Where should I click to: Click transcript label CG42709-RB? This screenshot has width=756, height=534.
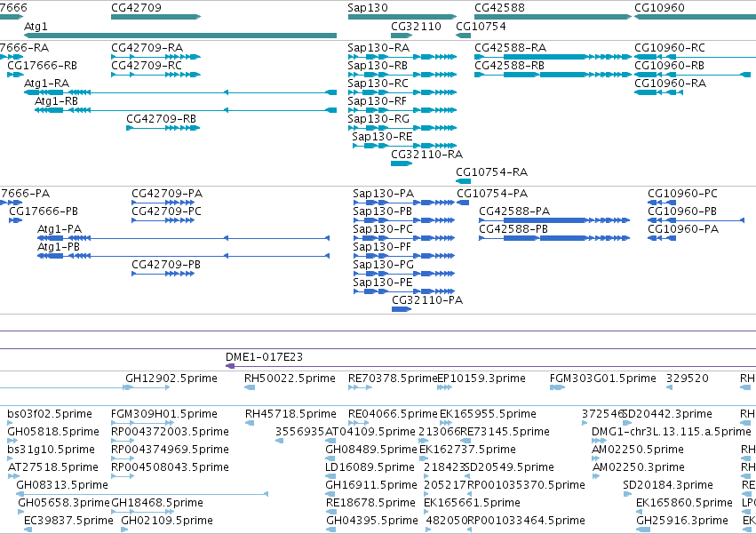point(161,119)
